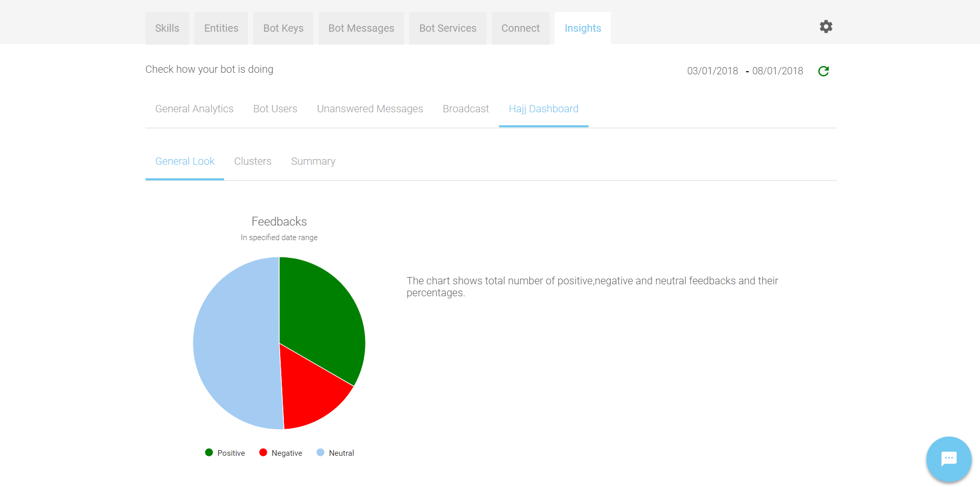Image resolution: width=980 pixels, height=487 pixels.
Task: Click the green refresh icon
Action: click(x=824, y=71)
